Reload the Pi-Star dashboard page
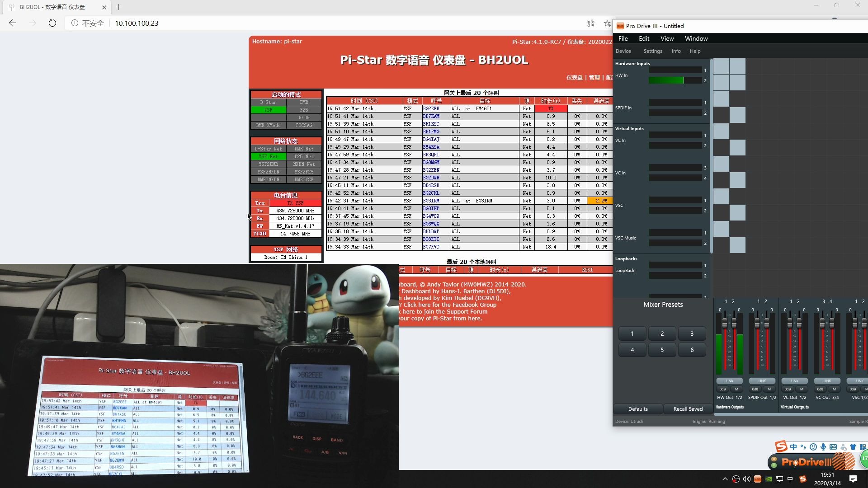This screenshot has height=488, width=868. click(x=52, y=23)
